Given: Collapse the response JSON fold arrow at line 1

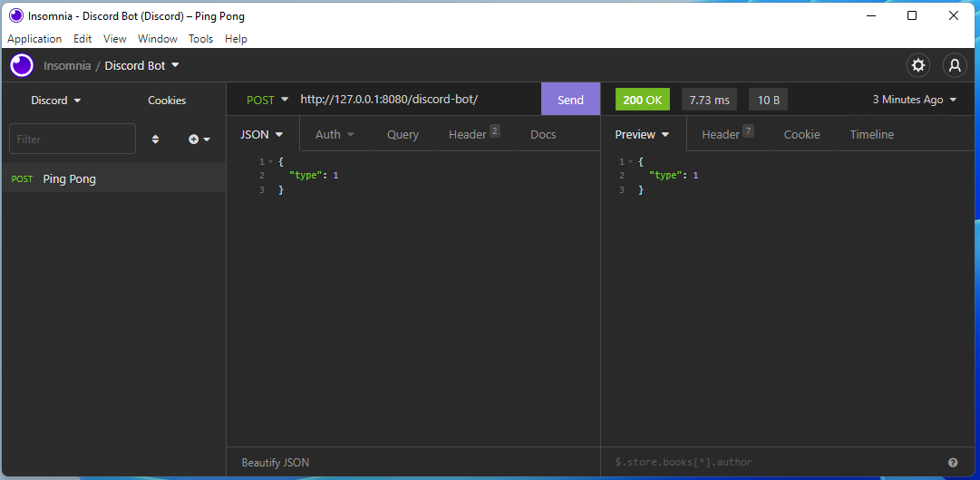Looking at the screenshot, I should click(x=630, y=162).
